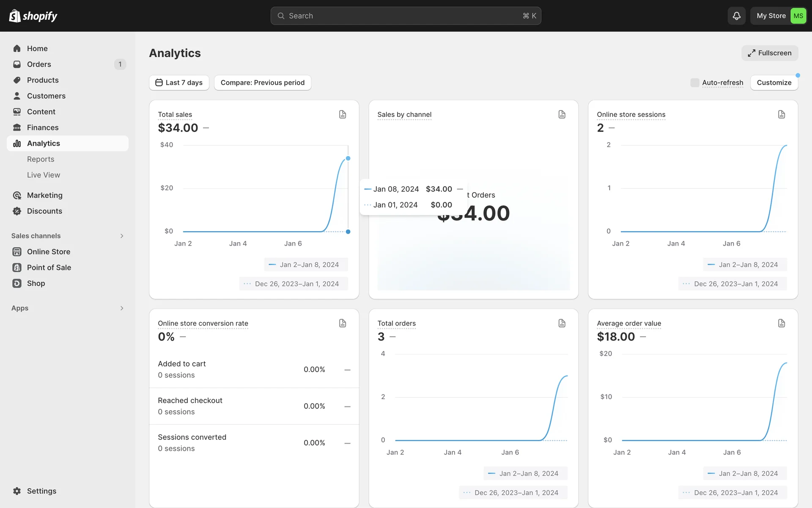Image resolution: width=812 pixels, height=508 pixels.
Task: Open report icon on Total sales card
Action: tap(343, 114)
